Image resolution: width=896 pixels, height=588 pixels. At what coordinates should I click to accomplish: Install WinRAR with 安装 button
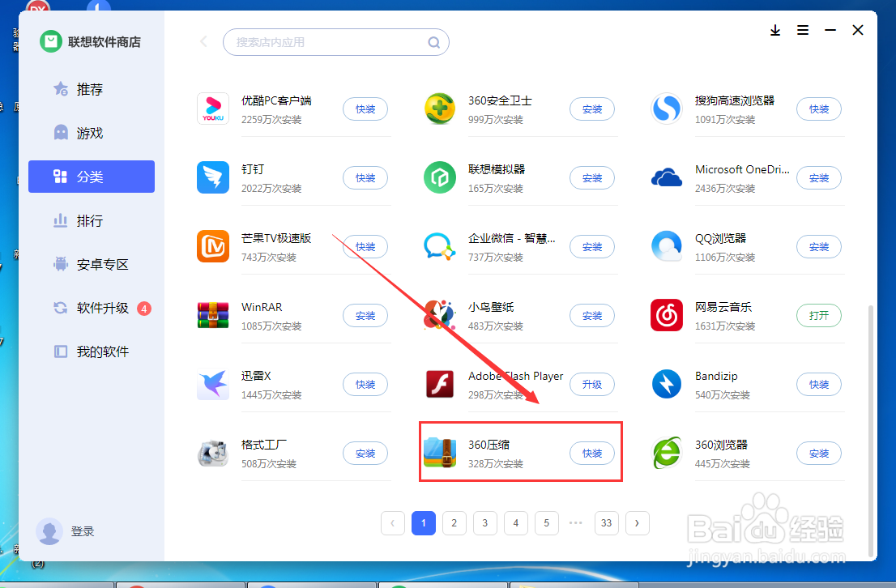coord(365,315)
